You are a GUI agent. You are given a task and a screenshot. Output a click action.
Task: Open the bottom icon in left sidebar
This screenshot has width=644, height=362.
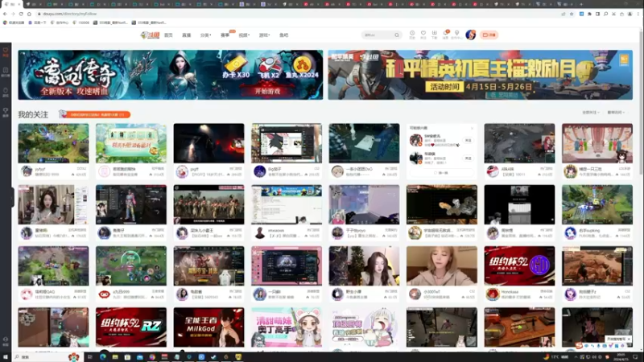pyautogui.click(x=6, y=341)
